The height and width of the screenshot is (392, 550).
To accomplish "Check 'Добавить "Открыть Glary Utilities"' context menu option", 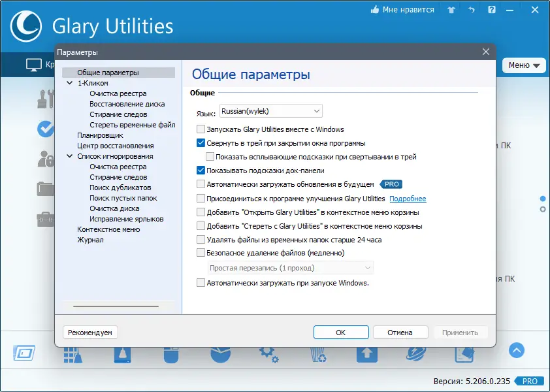I will 201,212.
